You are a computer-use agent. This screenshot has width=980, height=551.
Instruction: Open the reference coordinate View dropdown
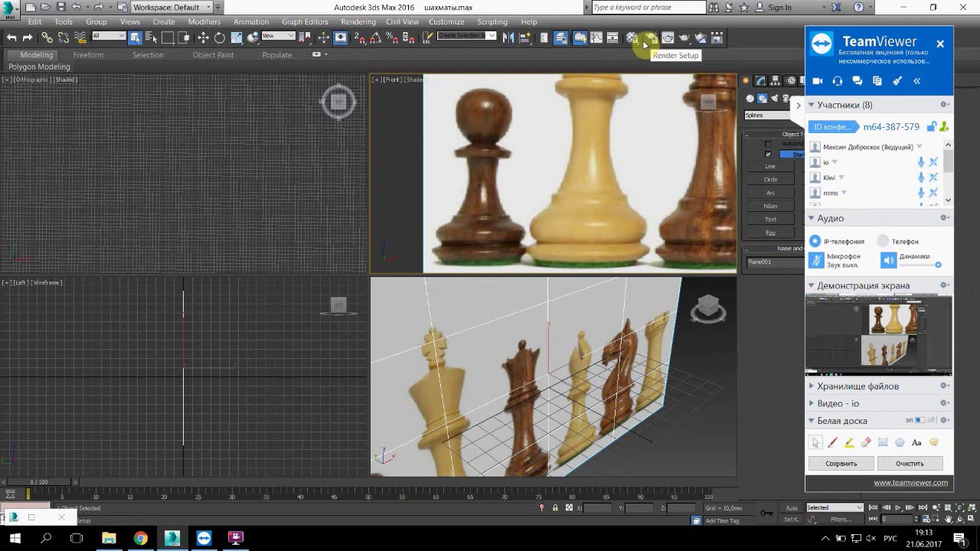278,36
